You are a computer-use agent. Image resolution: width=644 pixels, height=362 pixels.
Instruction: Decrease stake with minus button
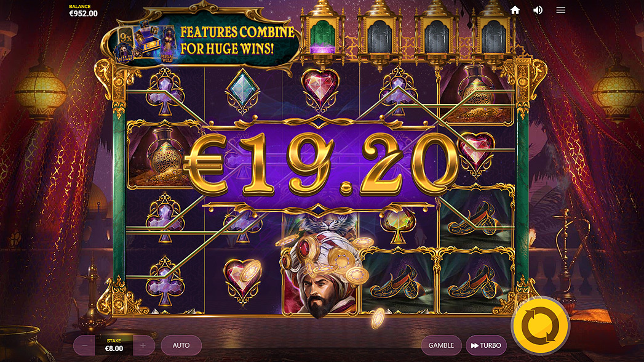(85, 345)
